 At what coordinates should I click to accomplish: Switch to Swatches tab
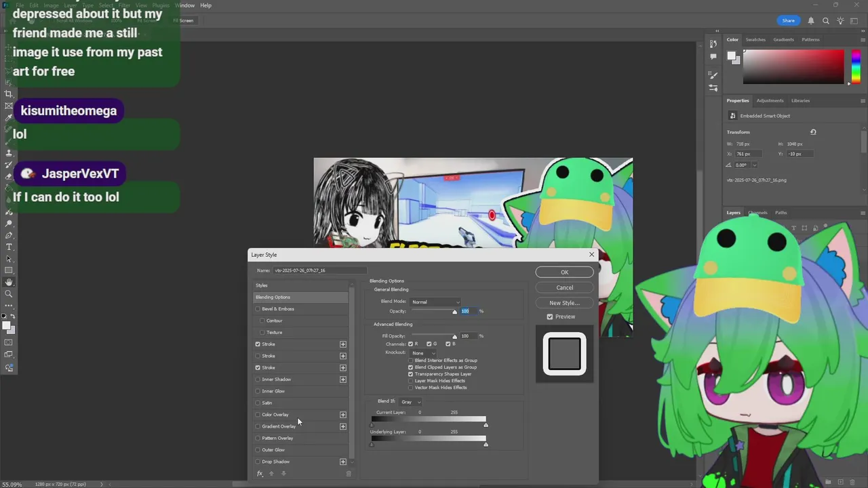click(x=755, y=39)
